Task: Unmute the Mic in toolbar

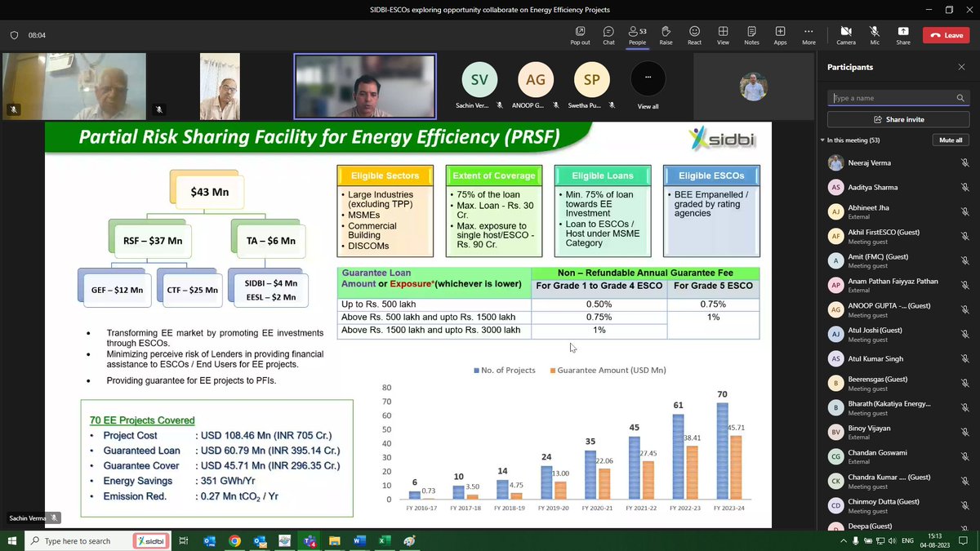Action: pos(875,35)
